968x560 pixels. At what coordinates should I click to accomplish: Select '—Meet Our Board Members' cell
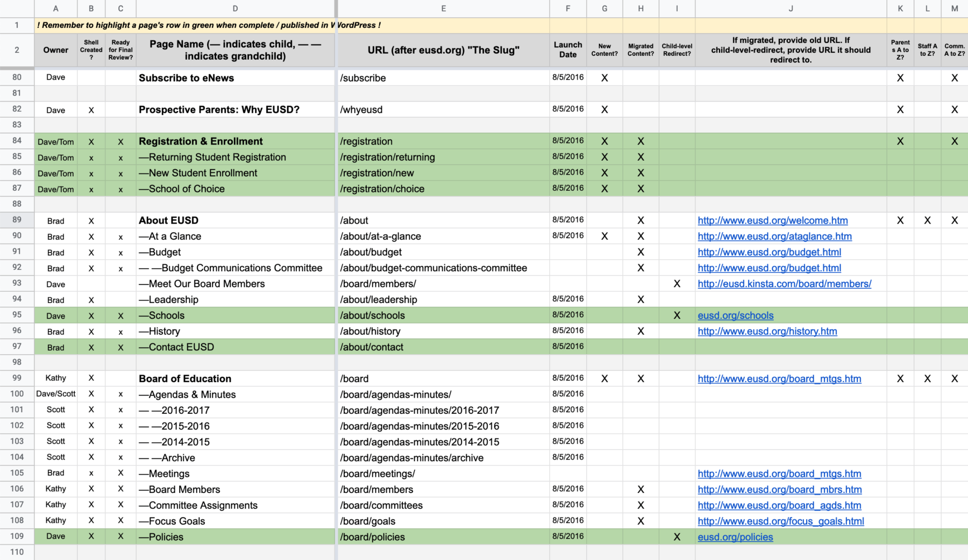(235, 284)
